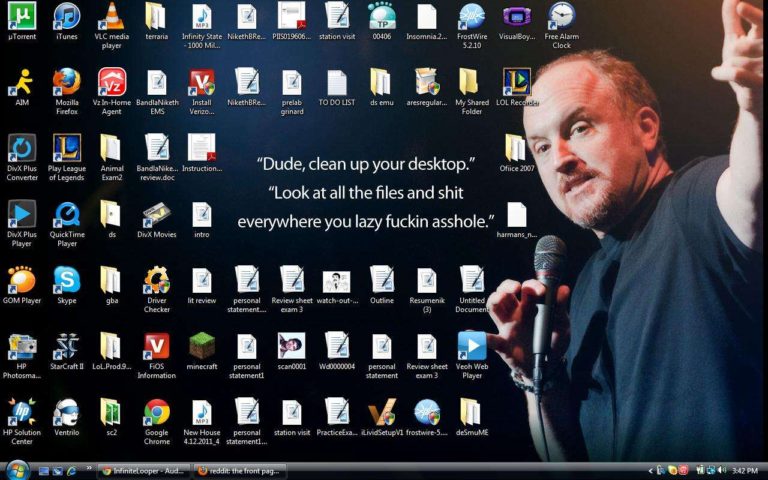Select the minecraft desktop icon
This screenshot has height=480, width=768.
(202, 346)
